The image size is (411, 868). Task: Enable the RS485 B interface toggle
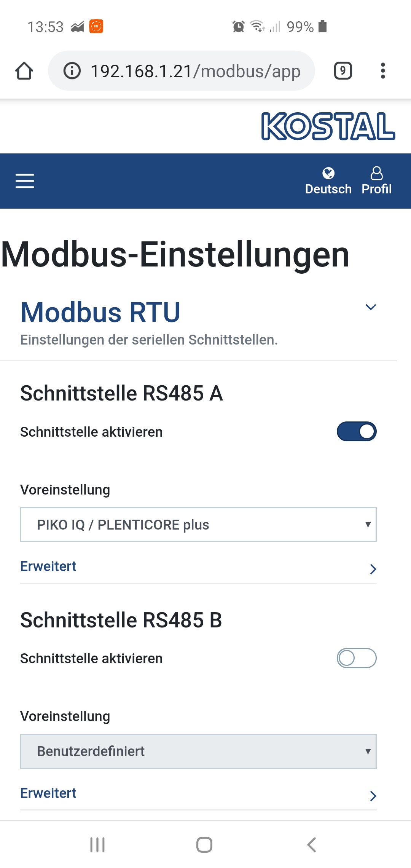pos(357,658)
